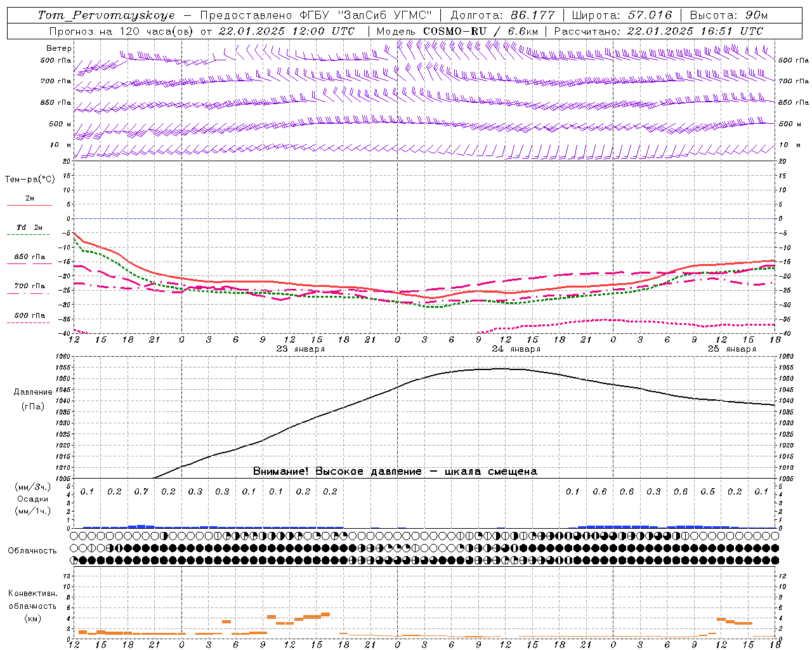Click the latitude value Широта: 57.016

[x=622, y=15]
